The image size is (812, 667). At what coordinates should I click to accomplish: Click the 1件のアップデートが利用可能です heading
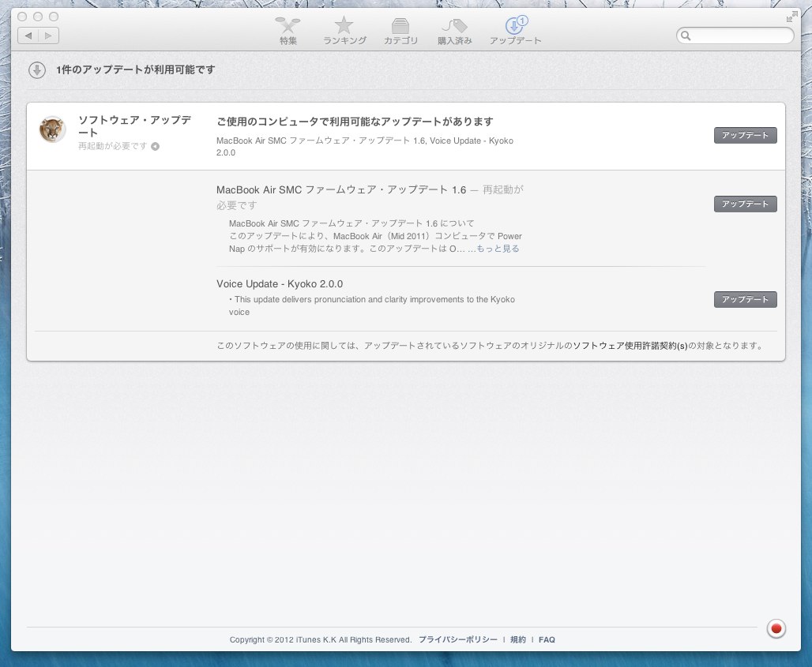tap(136, 69)
